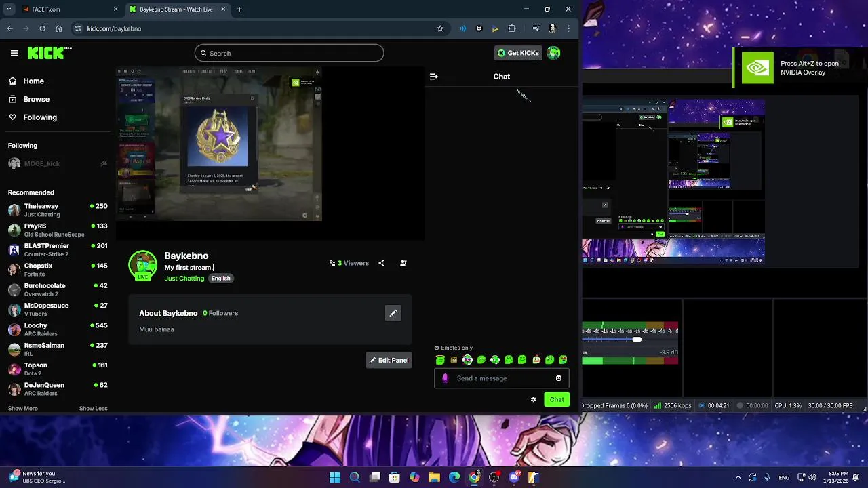The width and height of the screenshot is (868, 488).
Task: Click the Send a message input
Action: coord(502,378)
